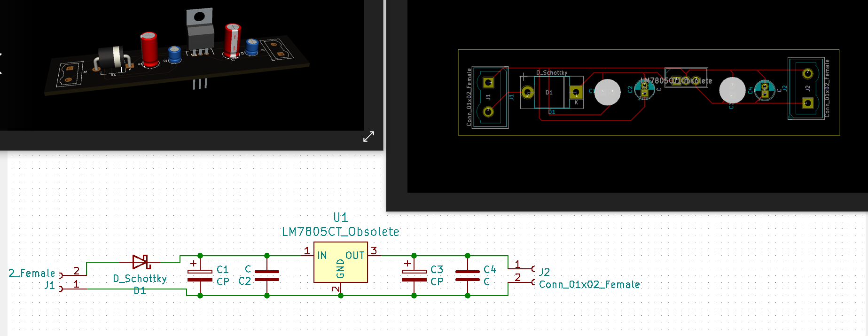This screenshot has width=868, height=336.
Task: Click the polarized capacitor symbol next to C1
Action: 200,275
